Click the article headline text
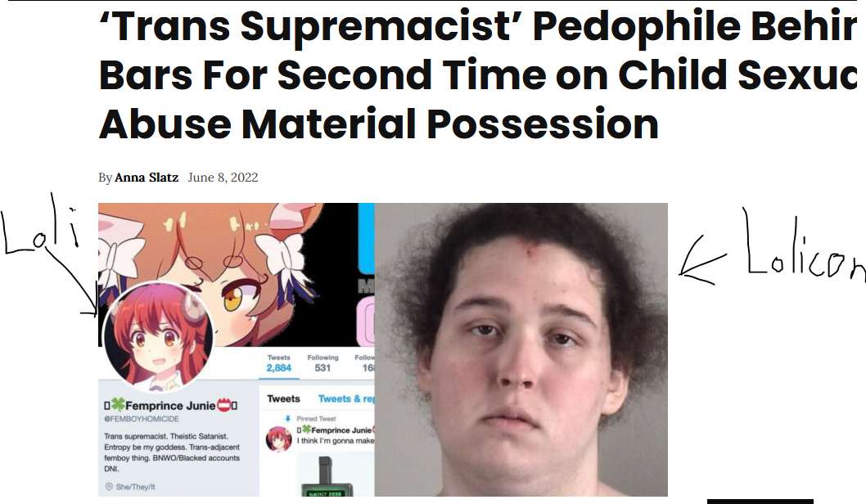 (x=478, y=74)
